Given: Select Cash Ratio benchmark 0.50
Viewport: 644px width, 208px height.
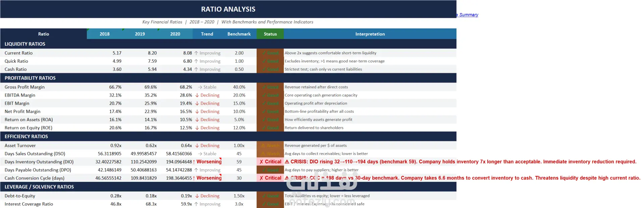Looking at the screenshot, I should (x=239, y=69).
